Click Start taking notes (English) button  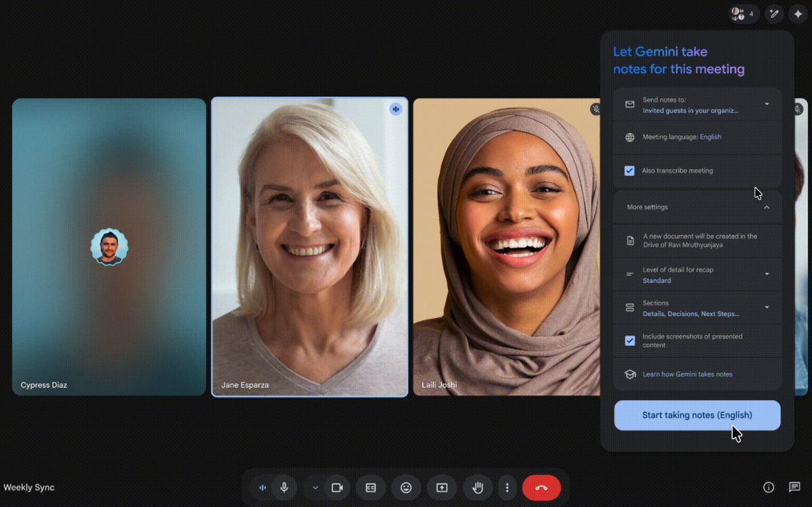coord(697,415)
